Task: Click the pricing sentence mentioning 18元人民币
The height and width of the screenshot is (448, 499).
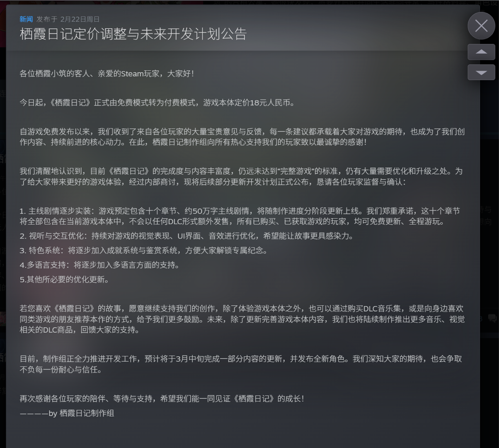Action: tap(158, 102)
